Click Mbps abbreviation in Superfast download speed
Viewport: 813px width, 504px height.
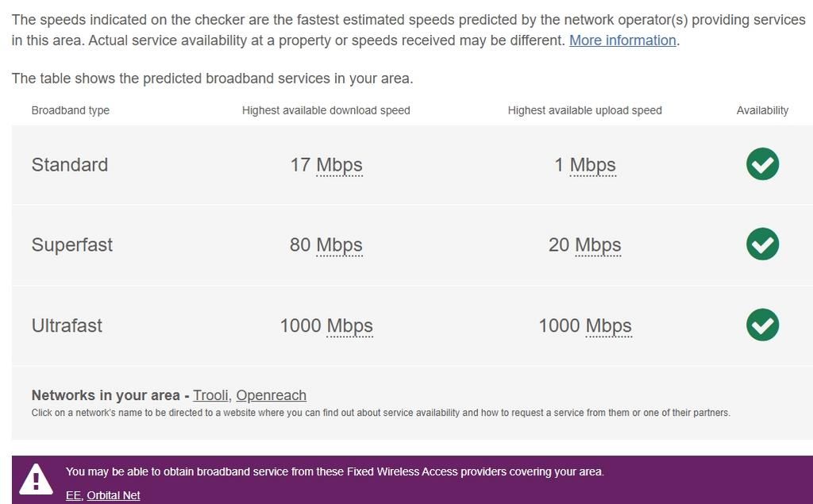[339, 245]
